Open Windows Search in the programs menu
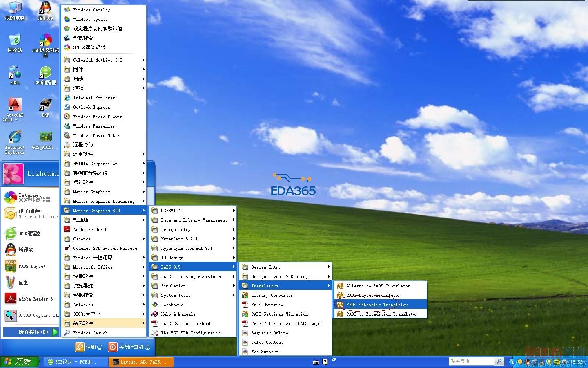Image resolution: width=588 pixels, height=368 pixels. [104, 333]
